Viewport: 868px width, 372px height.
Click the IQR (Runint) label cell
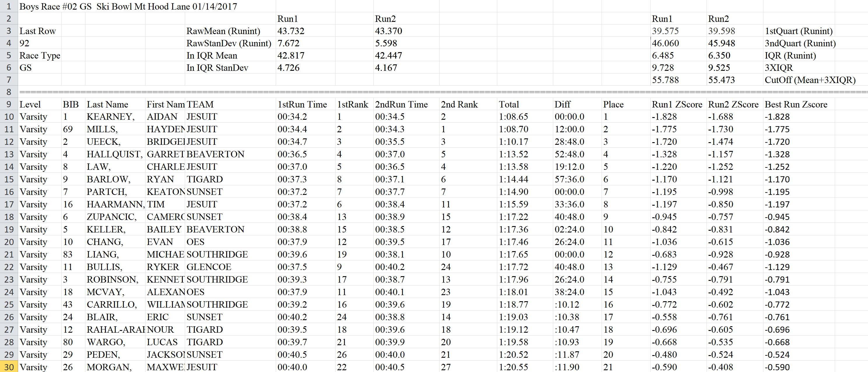[790, 56]
